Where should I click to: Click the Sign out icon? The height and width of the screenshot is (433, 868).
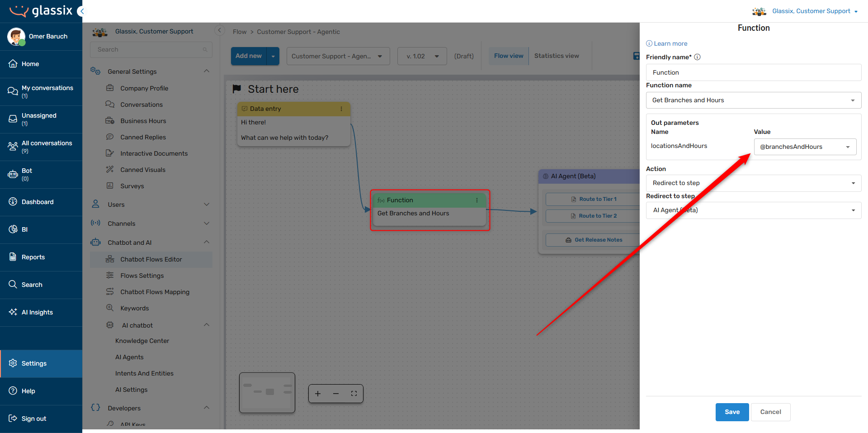pos(13,419)
